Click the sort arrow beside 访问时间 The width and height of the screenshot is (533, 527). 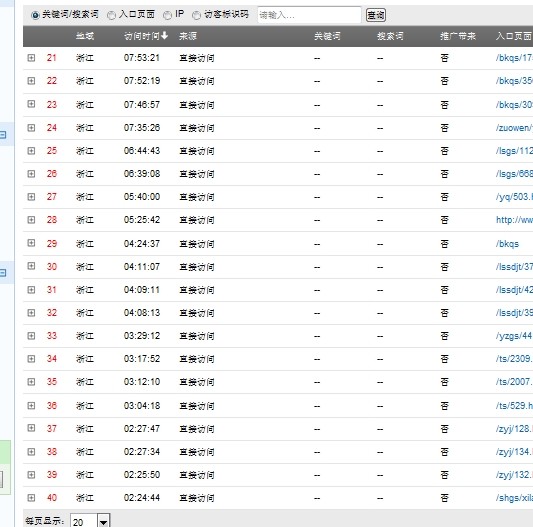tap(165, 35)
